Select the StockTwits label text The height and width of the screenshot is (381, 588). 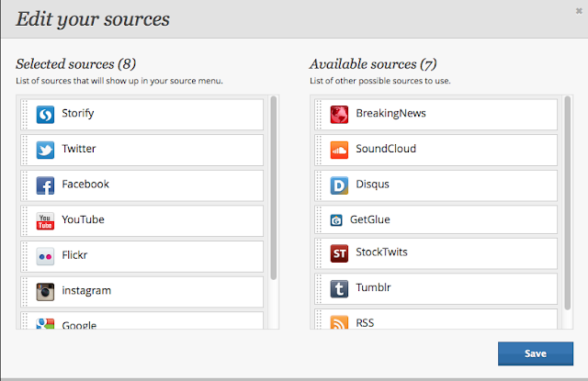381,252
